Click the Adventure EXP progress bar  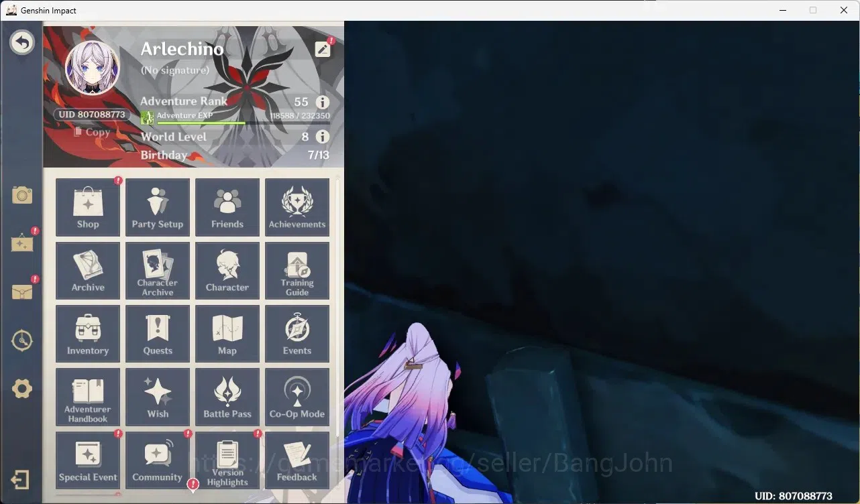click(243, 123)
